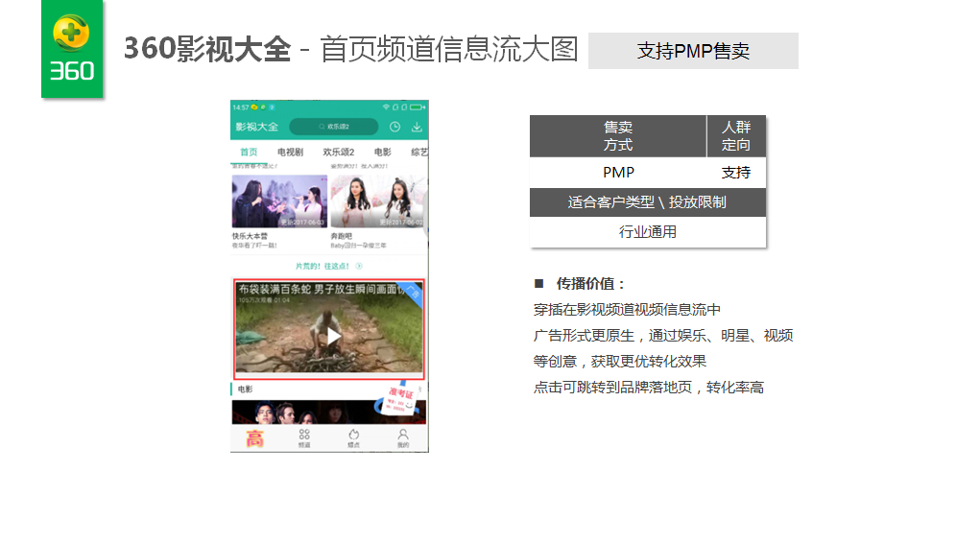
Task: Open the 快乐大本营 thumbnail
Action: (x=279, y=201)
